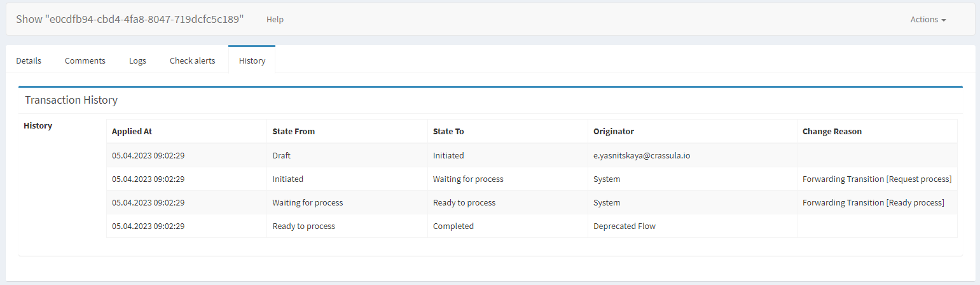Screen dimensions: 980x285
Task: Switch to the Details tab
Action: [x=29, y=61]
